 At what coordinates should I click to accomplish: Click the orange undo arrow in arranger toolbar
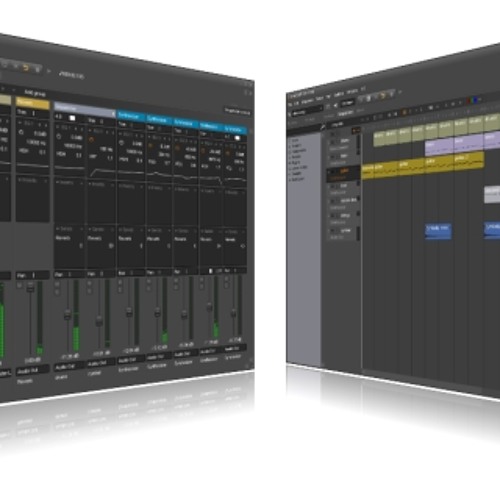click(x=383, y=96)
